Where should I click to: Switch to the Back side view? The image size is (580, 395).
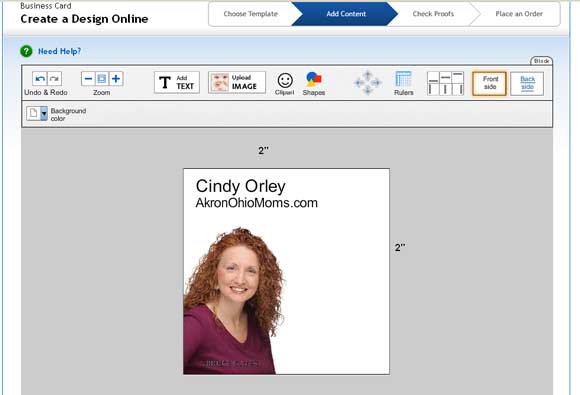[527, 84]
